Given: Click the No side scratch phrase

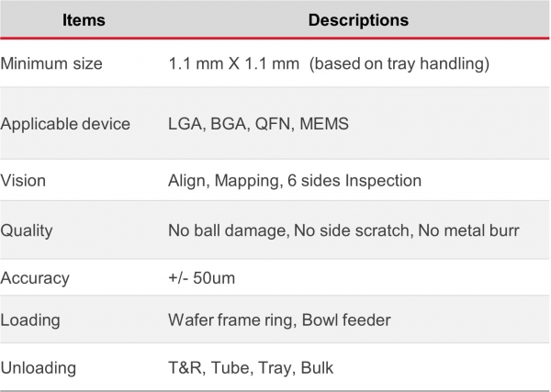Looking at the screenshot, I should point(354,230).
